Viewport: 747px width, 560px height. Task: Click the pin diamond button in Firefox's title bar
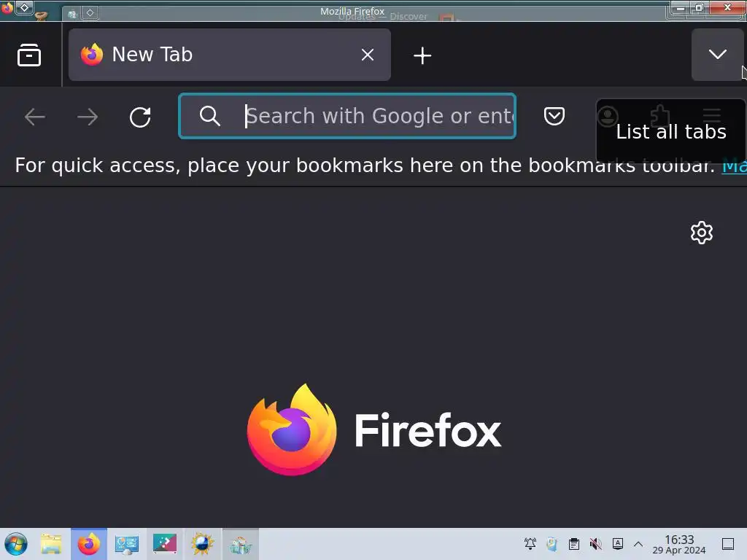pos(24,7)
